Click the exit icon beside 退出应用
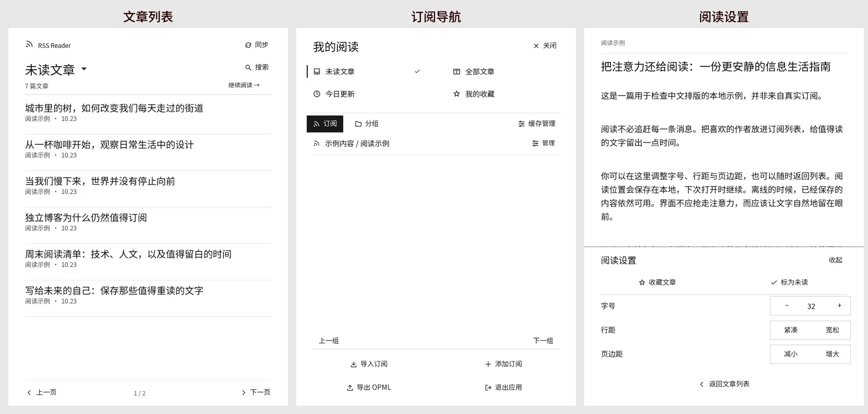Screen dimensions: 868x414 click(488, 388)
